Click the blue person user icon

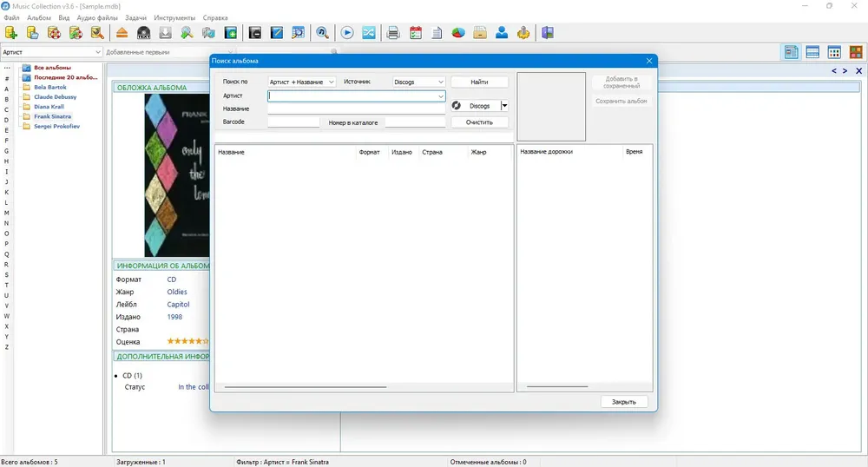click(x=502, y=33)
